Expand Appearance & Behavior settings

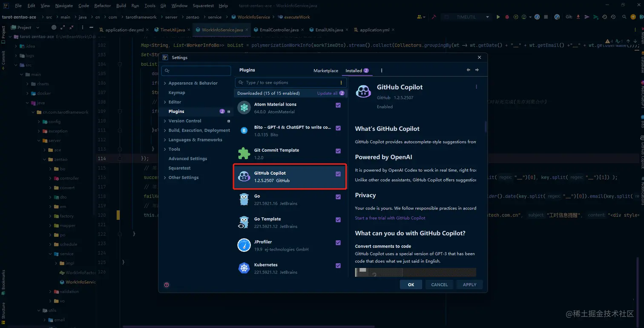[x=165, y=83]
